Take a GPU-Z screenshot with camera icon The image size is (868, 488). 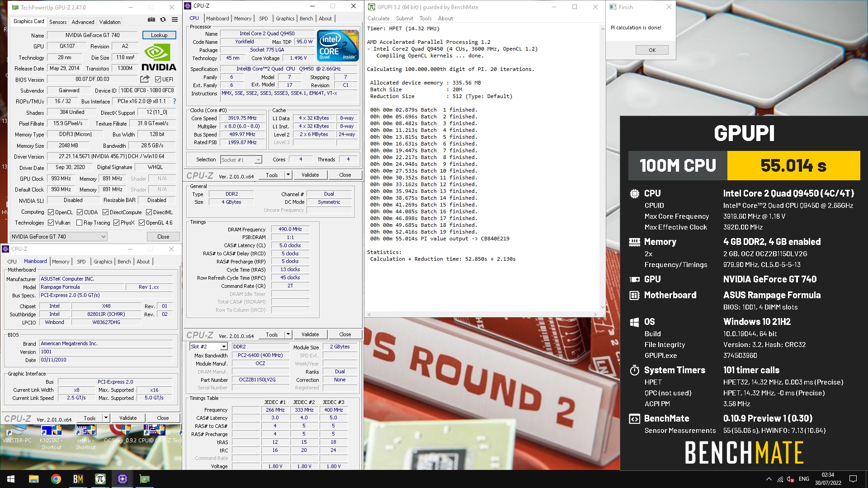tap(151, 20)
